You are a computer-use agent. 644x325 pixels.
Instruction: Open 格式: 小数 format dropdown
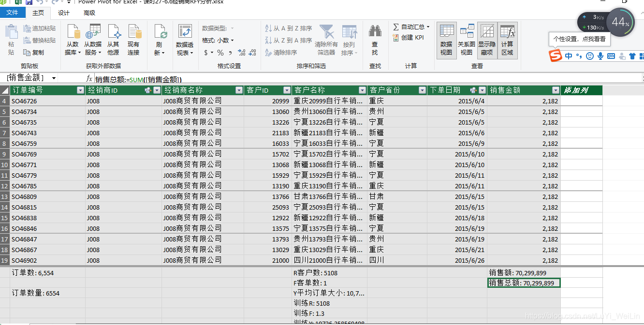pyautogui.click(x=218, y=40)
